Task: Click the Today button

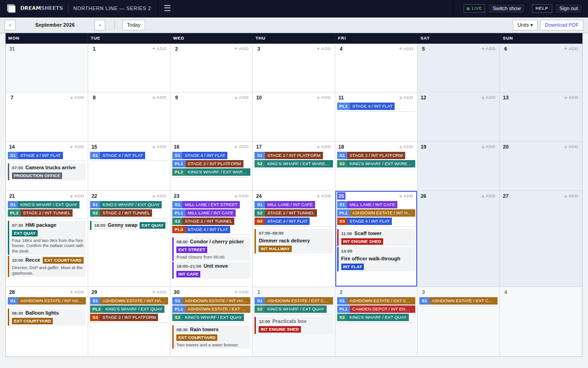Action: (x=134, y=25)
